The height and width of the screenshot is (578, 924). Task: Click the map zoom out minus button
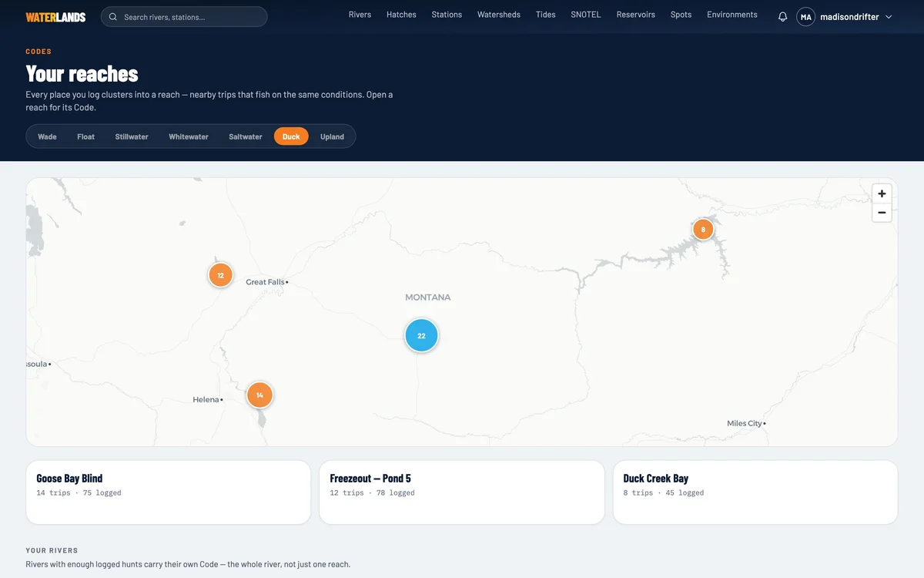pyautogui.click(x=882, y=213)
